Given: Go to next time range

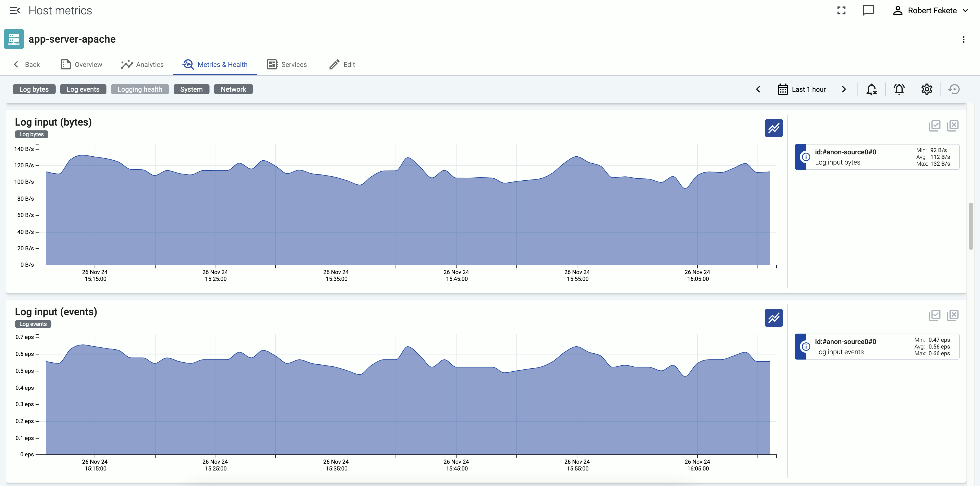Looking at the screenshot, I should (x=844, y=89).
